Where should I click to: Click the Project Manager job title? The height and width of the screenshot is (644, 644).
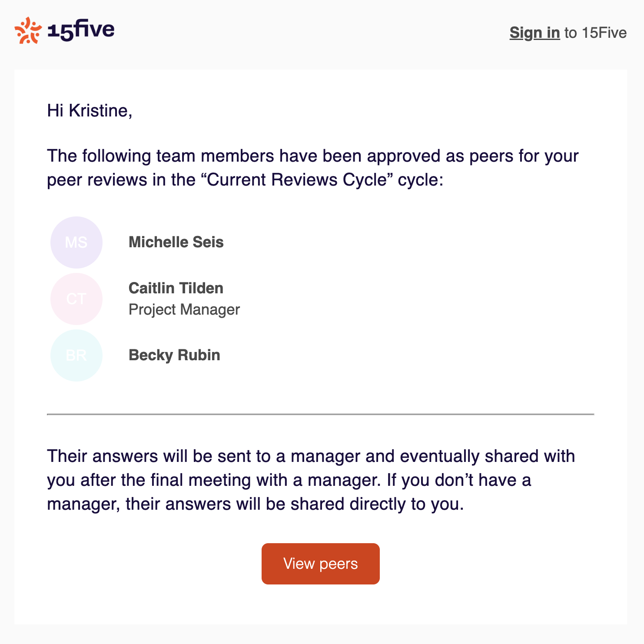[184, 309]
